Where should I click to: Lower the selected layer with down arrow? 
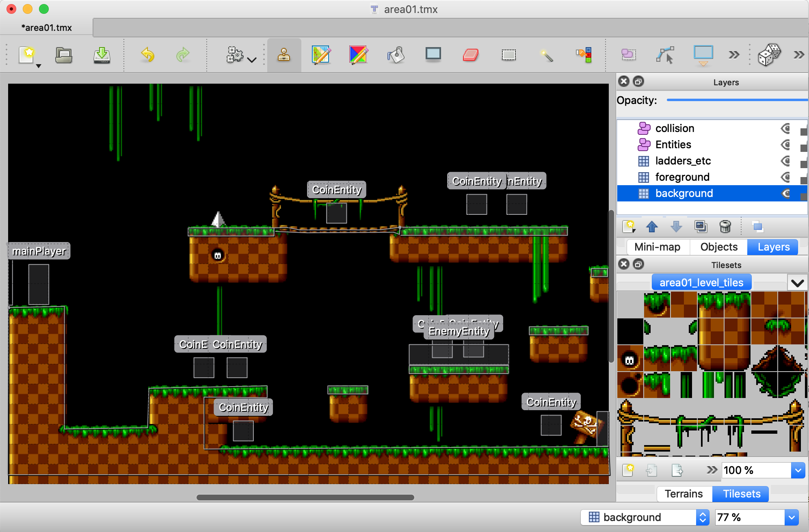pos(676,227)
